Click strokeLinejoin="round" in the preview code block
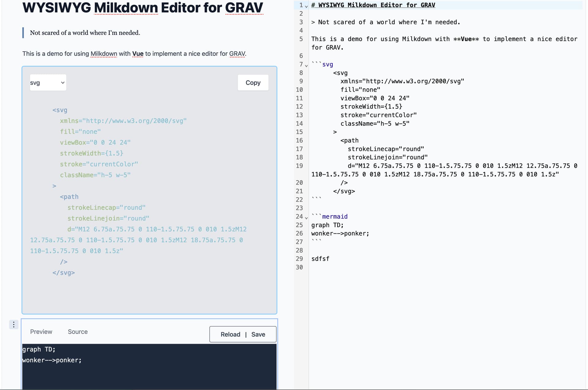This screenshot has width=588, height=390. pyautogui.click(x=108, y=219)
